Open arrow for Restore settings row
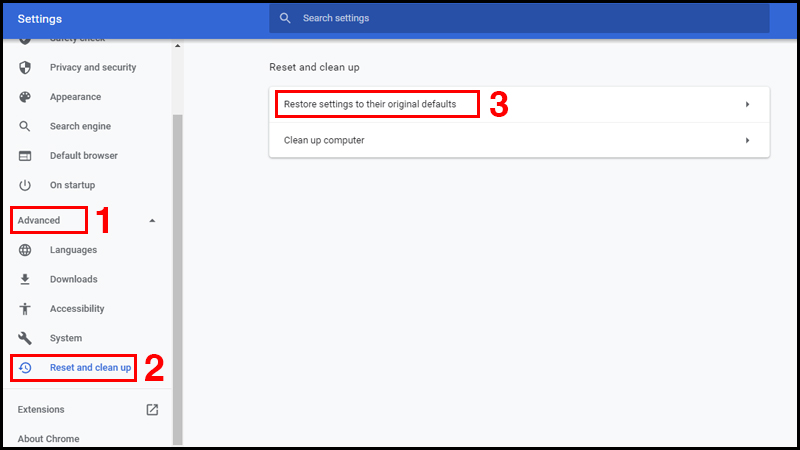The width and height of the screenshot is (800, 450). (747, 105)
